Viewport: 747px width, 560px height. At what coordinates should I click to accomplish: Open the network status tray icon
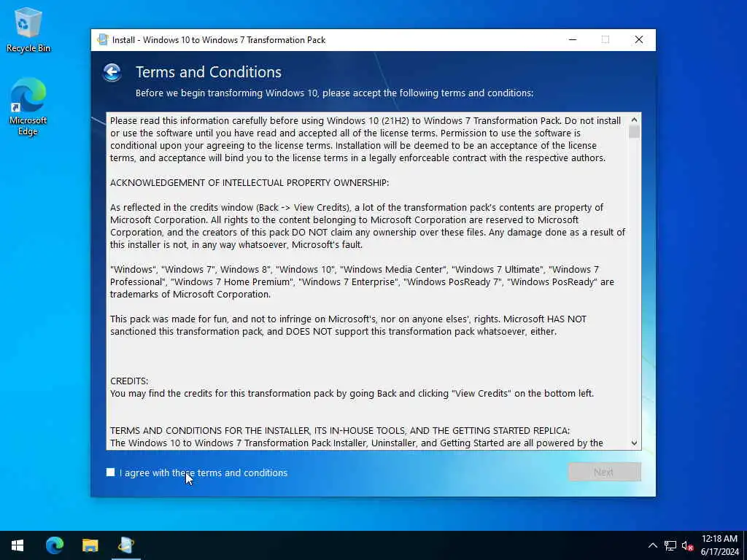coord(670,545)
